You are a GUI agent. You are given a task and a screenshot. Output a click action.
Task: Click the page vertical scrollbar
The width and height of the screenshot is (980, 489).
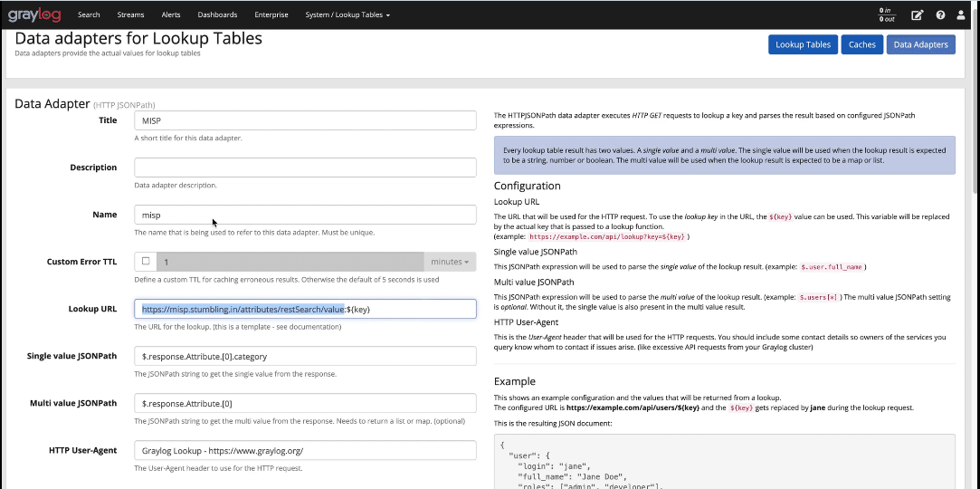(x=975, y=272)
